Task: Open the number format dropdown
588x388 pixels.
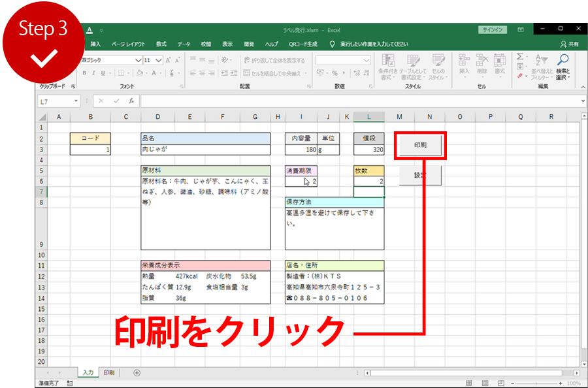Action: [x=367, y=60]
